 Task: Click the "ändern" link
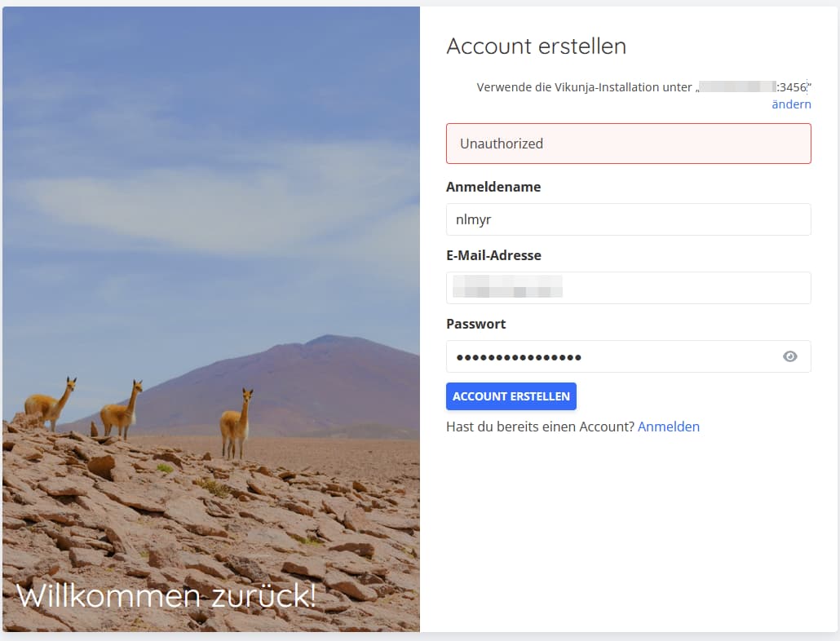point(791,104)
